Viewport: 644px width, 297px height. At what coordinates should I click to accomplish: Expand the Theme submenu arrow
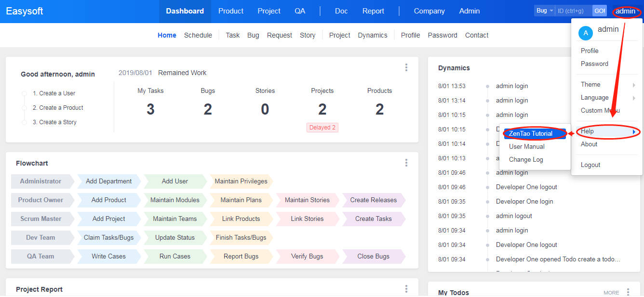634,85
